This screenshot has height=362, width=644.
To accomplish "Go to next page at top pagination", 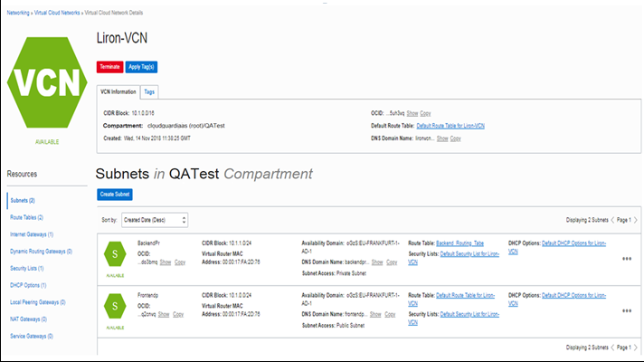I will tap(635, 220).
